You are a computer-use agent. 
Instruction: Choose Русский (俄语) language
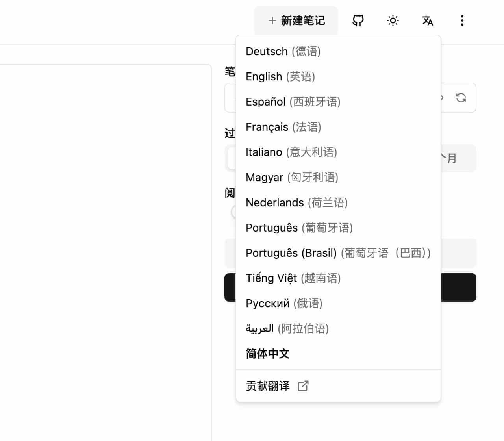338,304
